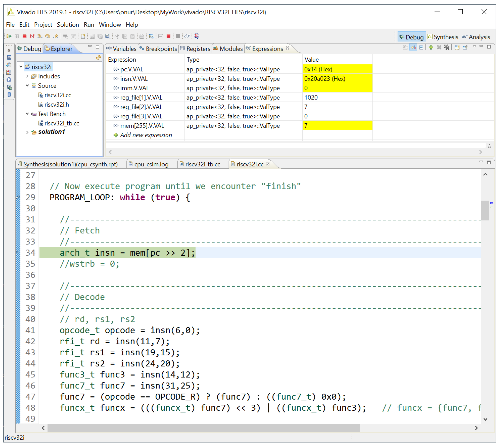Viewport: 501px width, 448px height.
Task: Click the Step Return icon
Action: pyautogui.click(x=56, y=36)
